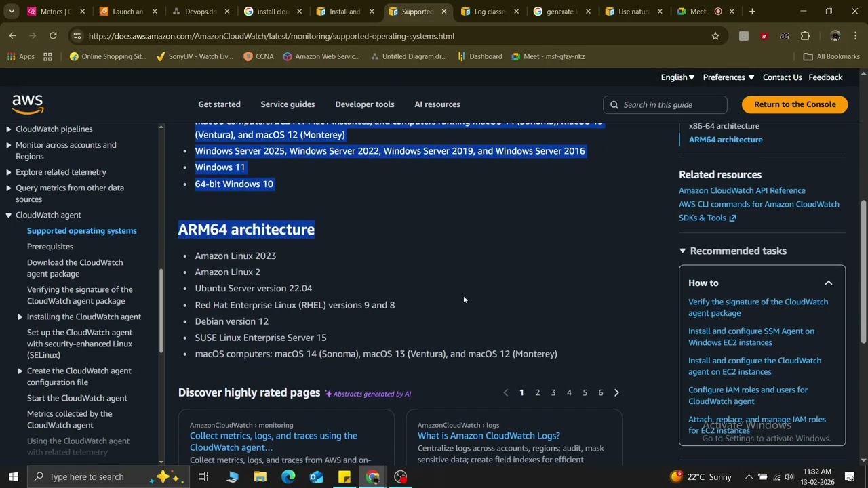The height and width of the screenshot is (488, 868).
Task: Open Task View in the taskbar
Action: (203, 476)
